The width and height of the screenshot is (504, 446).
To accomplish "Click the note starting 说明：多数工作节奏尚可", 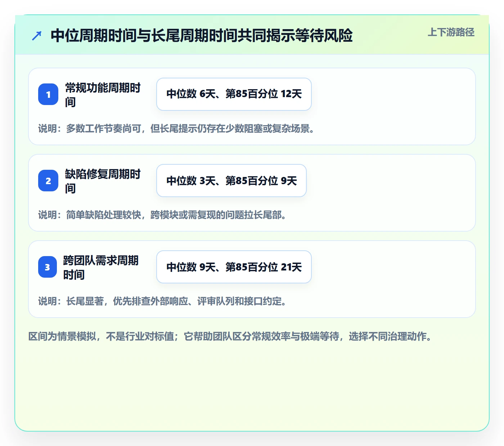I will tap(177, 129).
